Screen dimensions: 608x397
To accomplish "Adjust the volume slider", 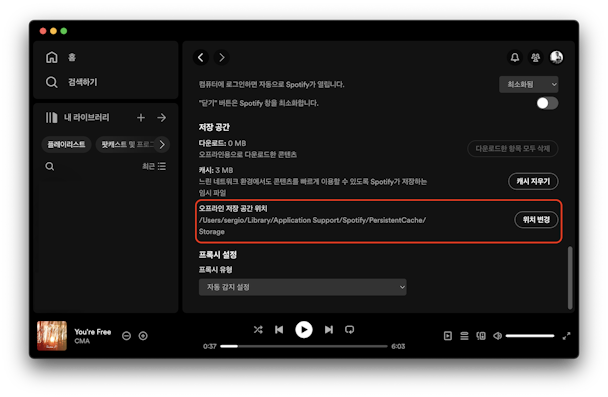I will coord(530,336).
